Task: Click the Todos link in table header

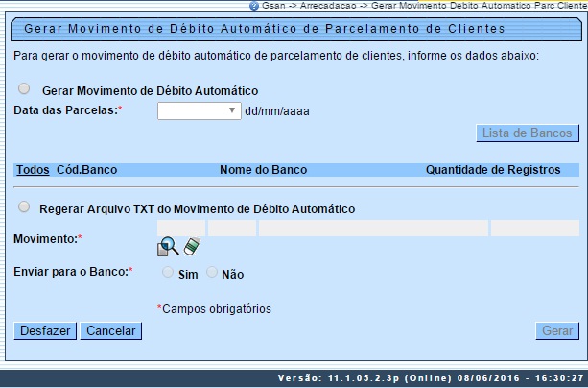Action: 33,170
